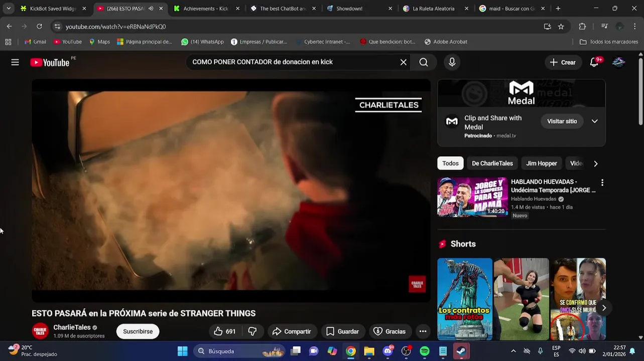Open the YouTube guide hamburger menu

point(15,62)
